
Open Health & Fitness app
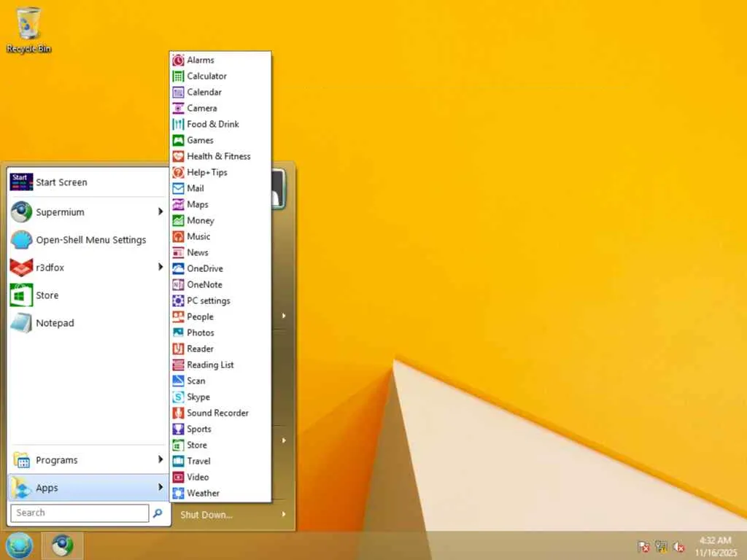[x=220, y=156]
